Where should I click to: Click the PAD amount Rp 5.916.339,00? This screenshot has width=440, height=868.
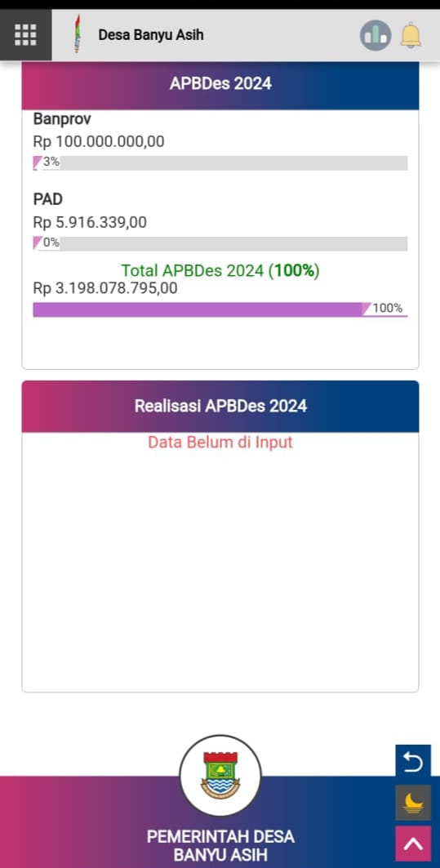[x=91, y=223]
